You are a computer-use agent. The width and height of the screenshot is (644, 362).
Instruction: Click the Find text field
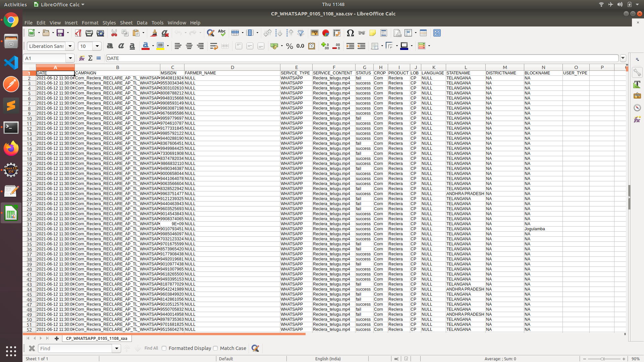coord(75,348)
